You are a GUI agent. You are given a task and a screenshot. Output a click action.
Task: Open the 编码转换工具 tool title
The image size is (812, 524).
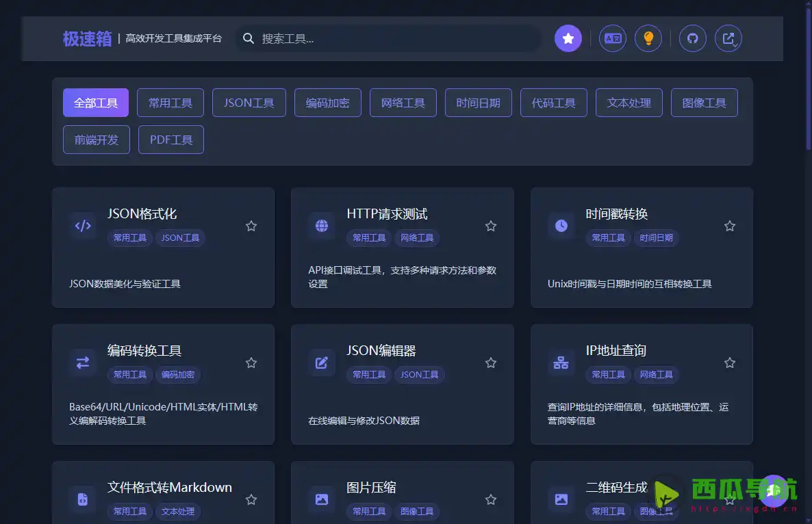tap(144, 351)
